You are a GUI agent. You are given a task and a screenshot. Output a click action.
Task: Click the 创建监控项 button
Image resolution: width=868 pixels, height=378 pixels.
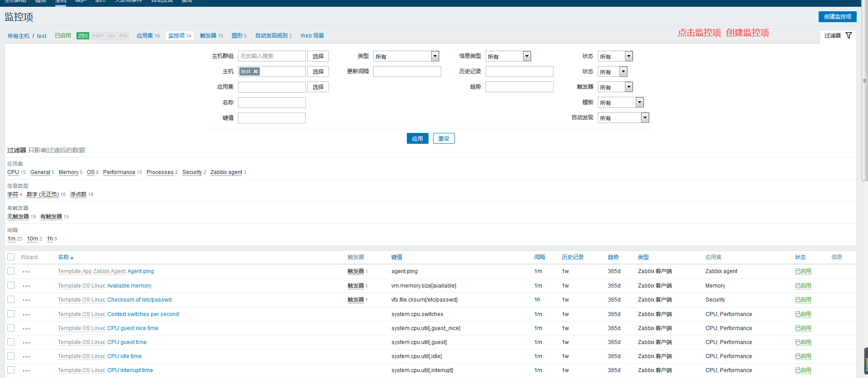pos(837,17)
